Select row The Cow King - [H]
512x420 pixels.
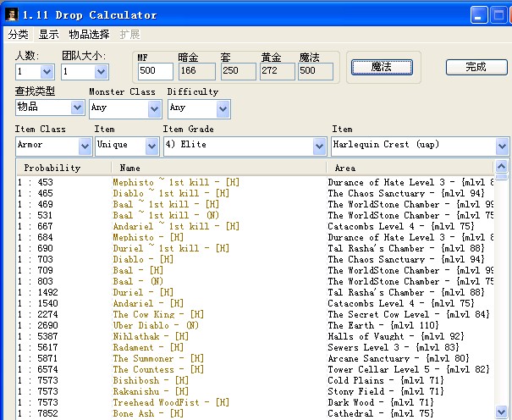pos(255,314)
